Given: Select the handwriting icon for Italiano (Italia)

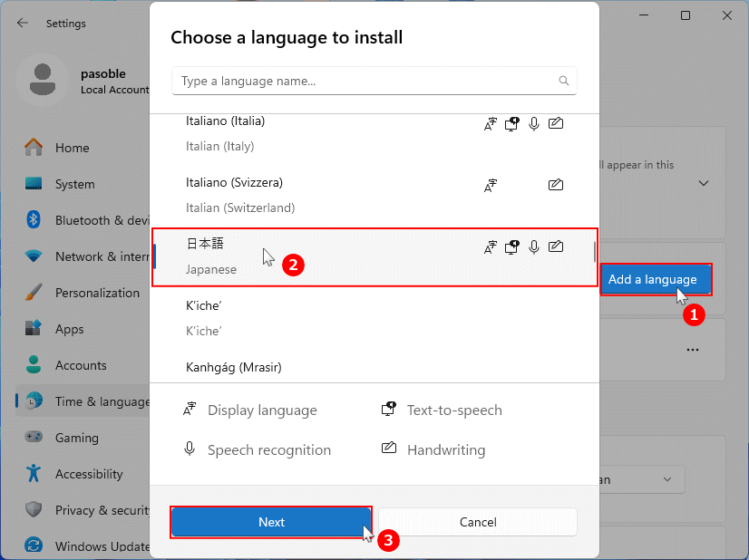Looking at the screenshot, I should coord(556,122).
